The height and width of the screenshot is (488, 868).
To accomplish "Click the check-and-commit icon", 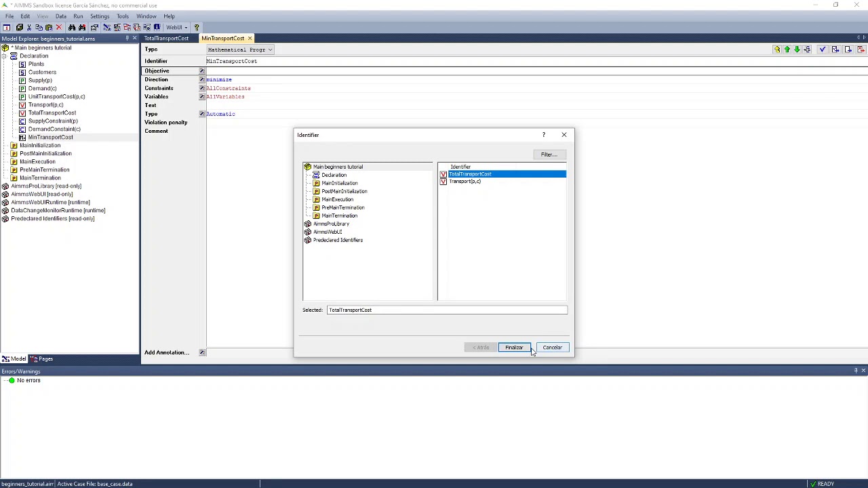I will [x=835, y=49].
